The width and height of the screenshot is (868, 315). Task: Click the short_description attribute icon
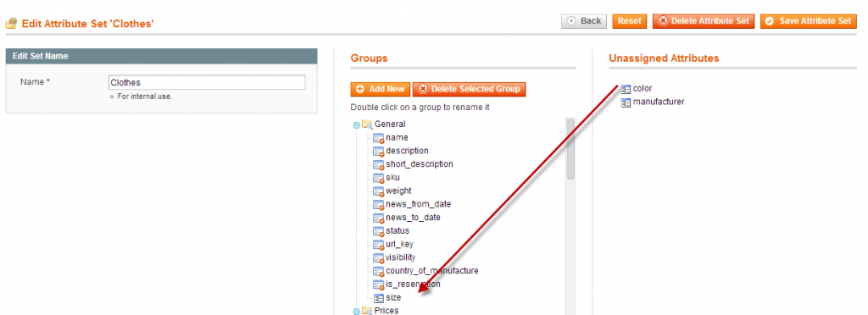pos(379,164)
